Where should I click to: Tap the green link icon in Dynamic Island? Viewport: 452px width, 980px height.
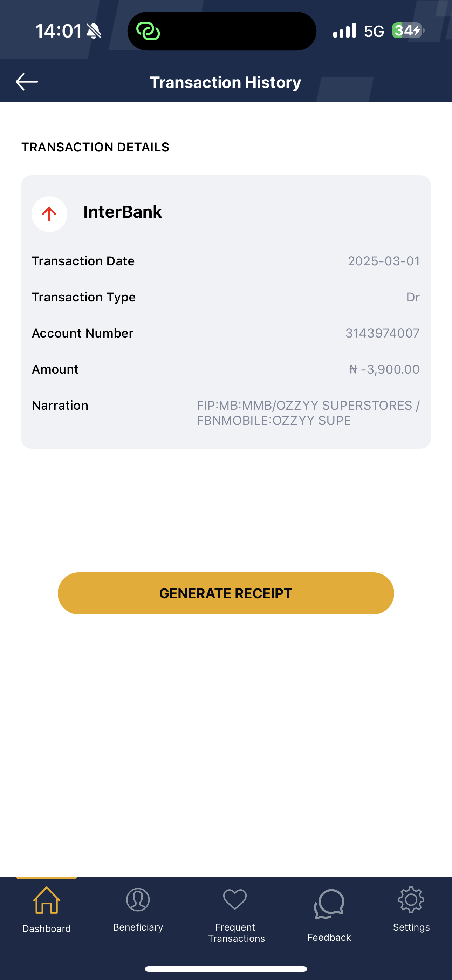tap(148, 31)
